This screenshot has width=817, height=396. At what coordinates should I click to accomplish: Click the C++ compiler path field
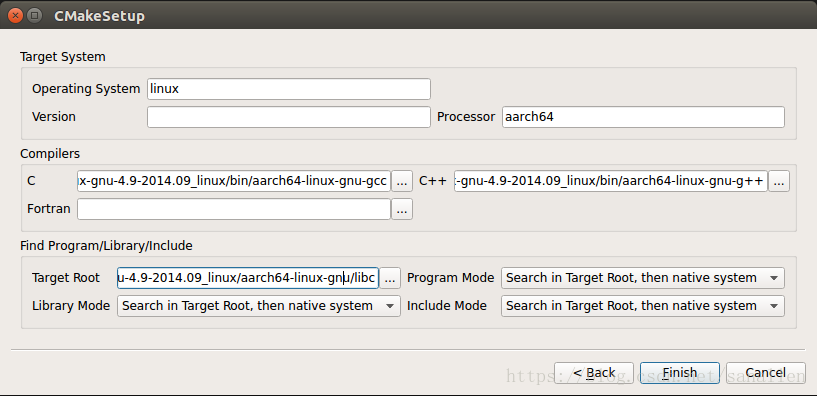(611, 181)
